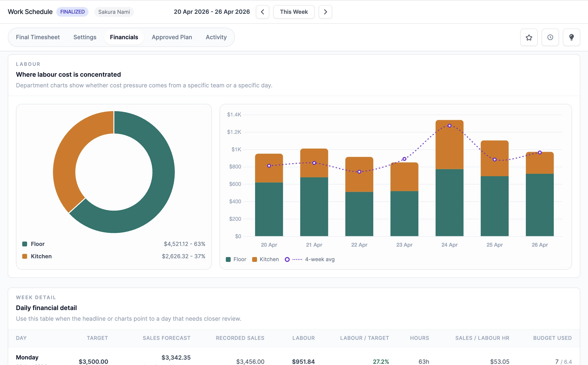
Task: Click the SALES FORECAST column header
Action: point(167,338)
